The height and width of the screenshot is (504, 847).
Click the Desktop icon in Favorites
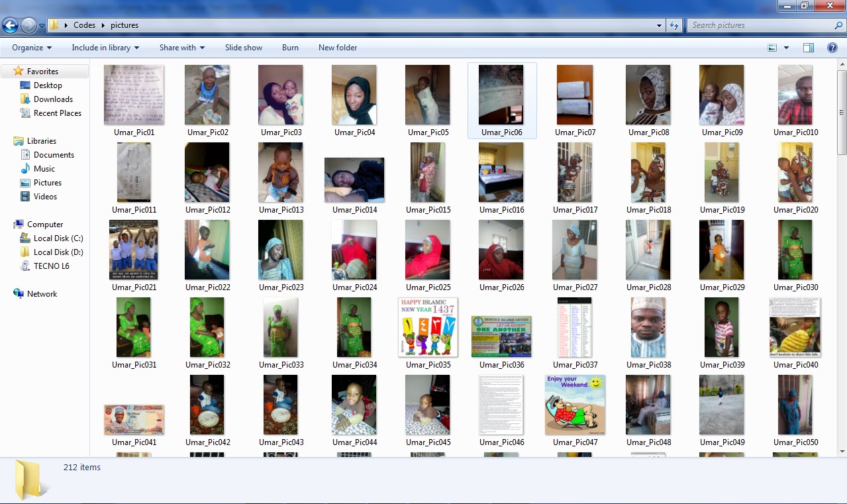pyautogui.click(x=25, y=85)
